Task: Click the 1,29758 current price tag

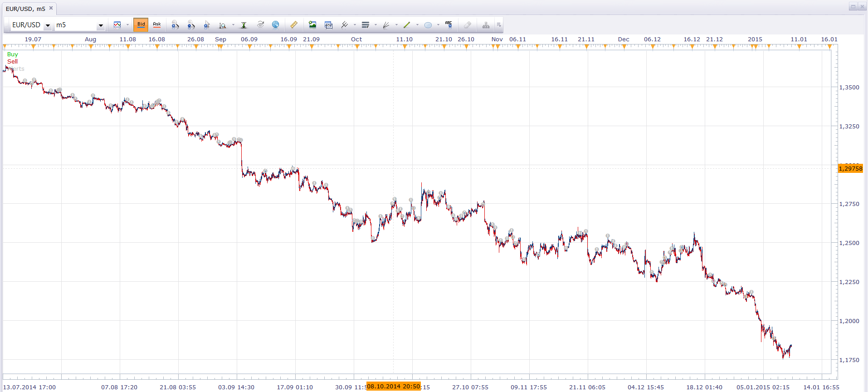Action: coord(850,168)
